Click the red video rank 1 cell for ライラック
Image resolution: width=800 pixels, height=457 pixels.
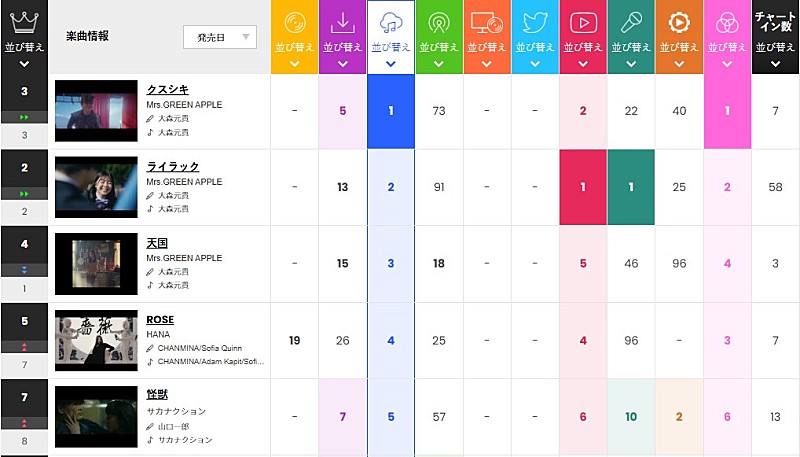pos(583,187)
